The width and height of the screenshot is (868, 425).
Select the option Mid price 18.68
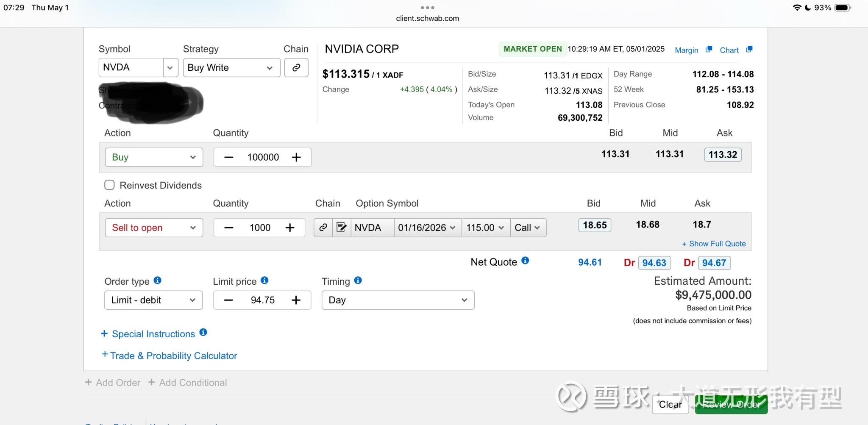click(648, 225)
